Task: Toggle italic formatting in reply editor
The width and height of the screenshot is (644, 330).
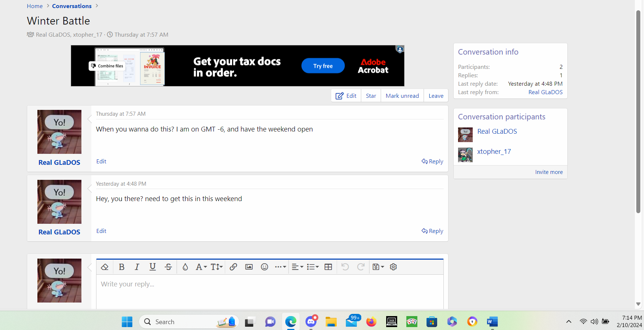Action: click(x=137, y=267)
